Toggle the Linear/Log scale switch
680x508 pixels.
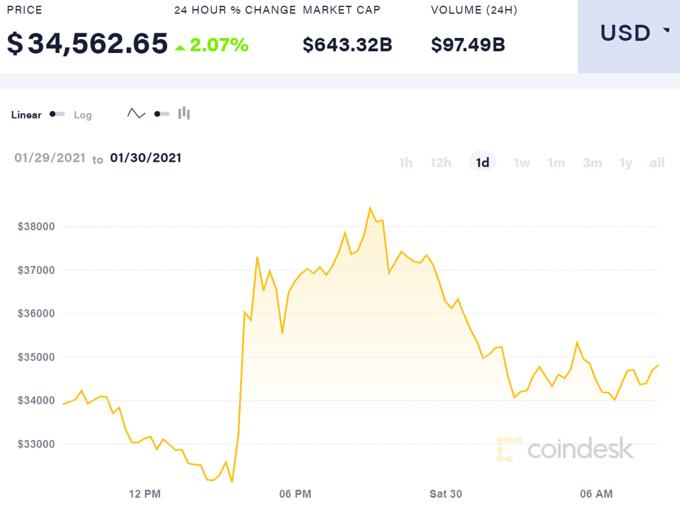tap(57, 114)
